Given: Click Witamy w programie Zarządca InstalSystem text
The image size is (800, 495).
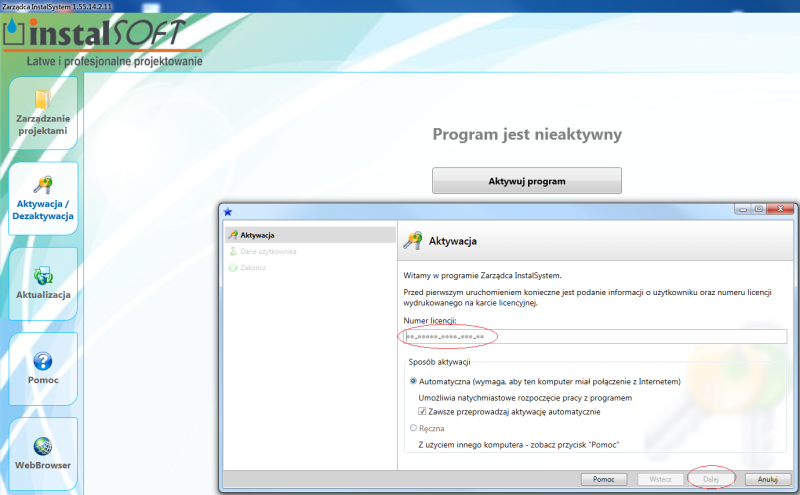Looking at the screenshot, I should [x=482, y=276].
